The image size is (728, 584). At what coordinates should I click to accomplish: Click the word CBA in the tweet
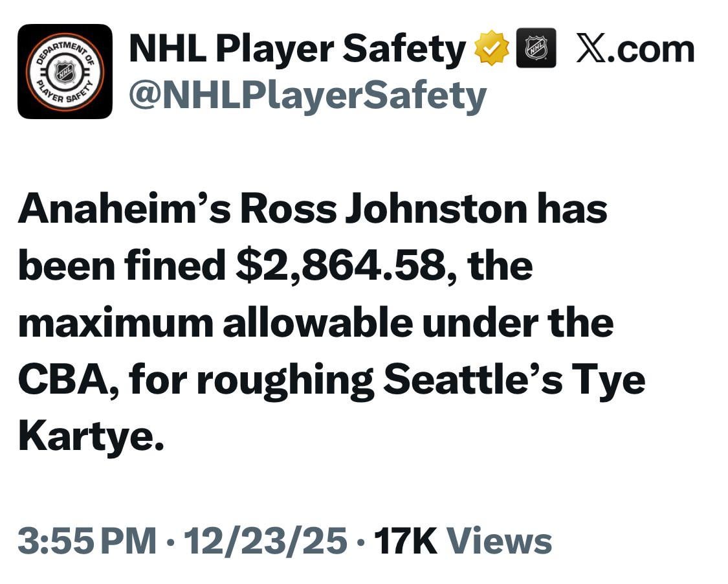click(61, 379)
